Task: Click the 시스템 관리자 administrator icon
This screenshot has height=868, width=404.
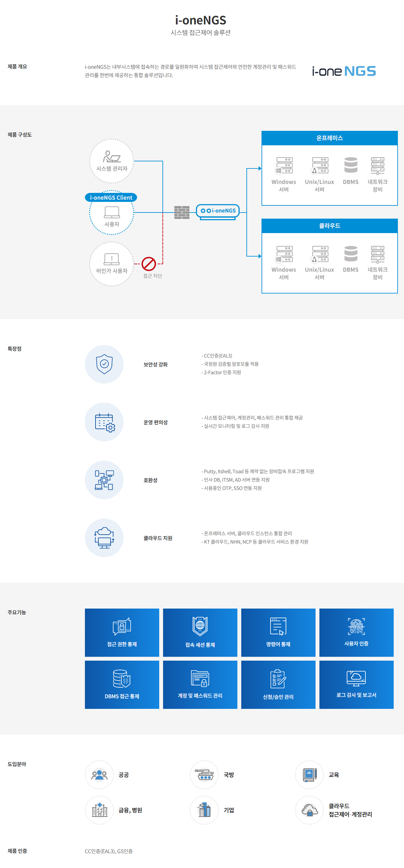Action: tap(112, 157)
